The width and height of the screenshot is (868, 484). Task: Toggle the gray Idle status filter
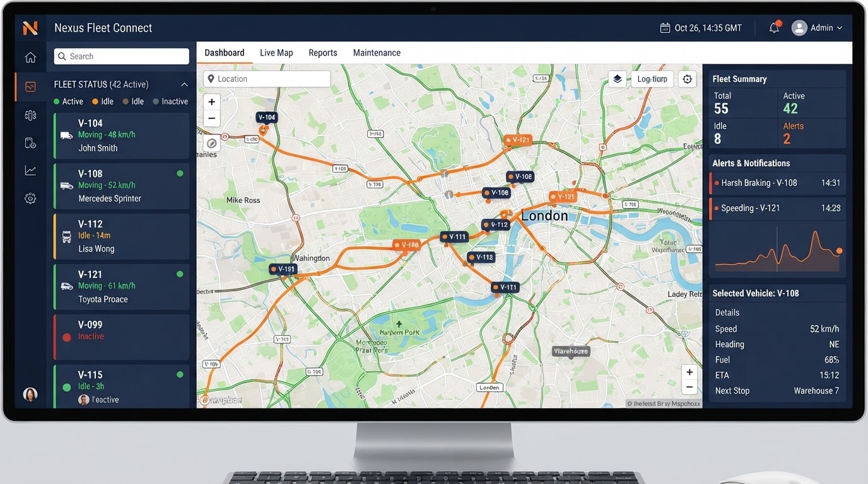[x=133, y=101]
